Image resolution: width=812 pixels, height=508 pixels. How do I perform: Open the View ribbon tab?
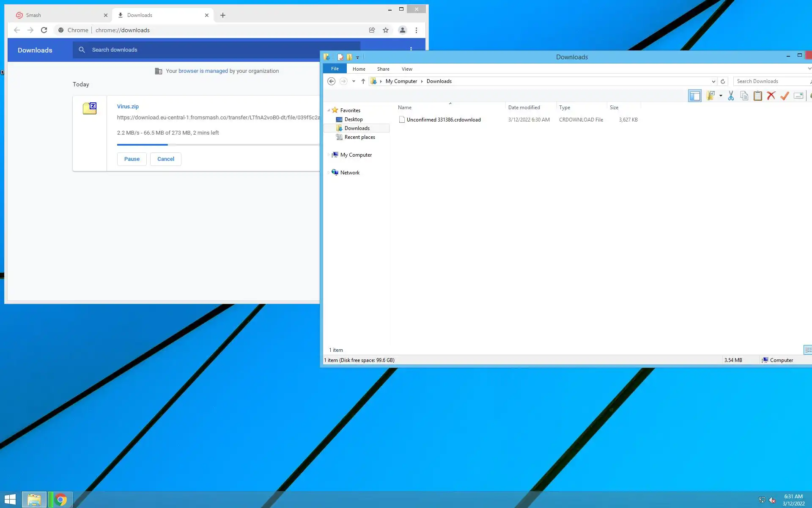tap(407, 69)
